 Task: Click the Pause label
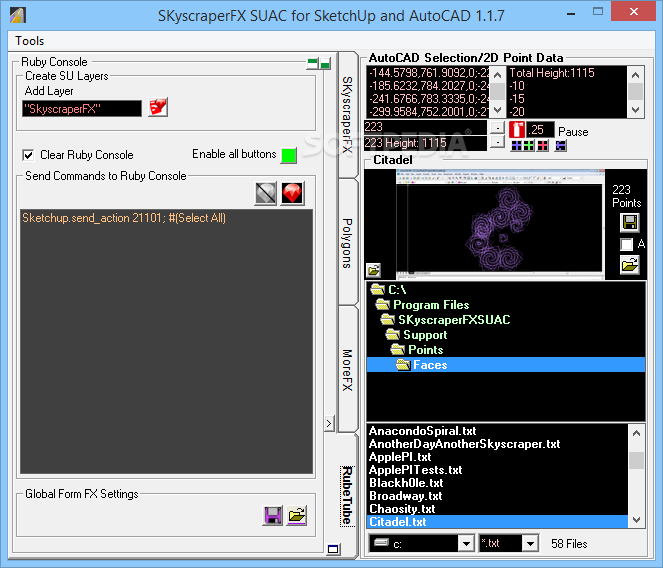(573, 132)
